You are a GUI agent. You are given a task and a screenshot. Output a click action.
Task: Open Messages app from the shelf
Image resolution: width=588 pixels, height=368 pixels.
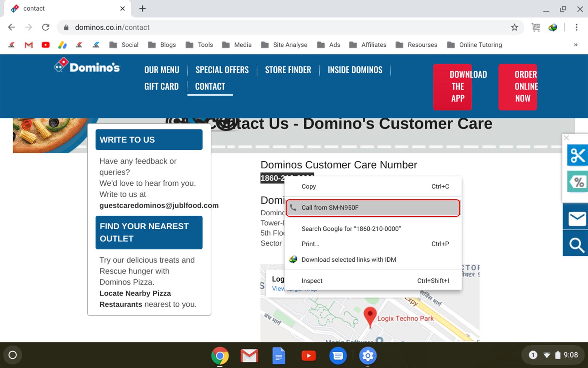pos(338,356)
